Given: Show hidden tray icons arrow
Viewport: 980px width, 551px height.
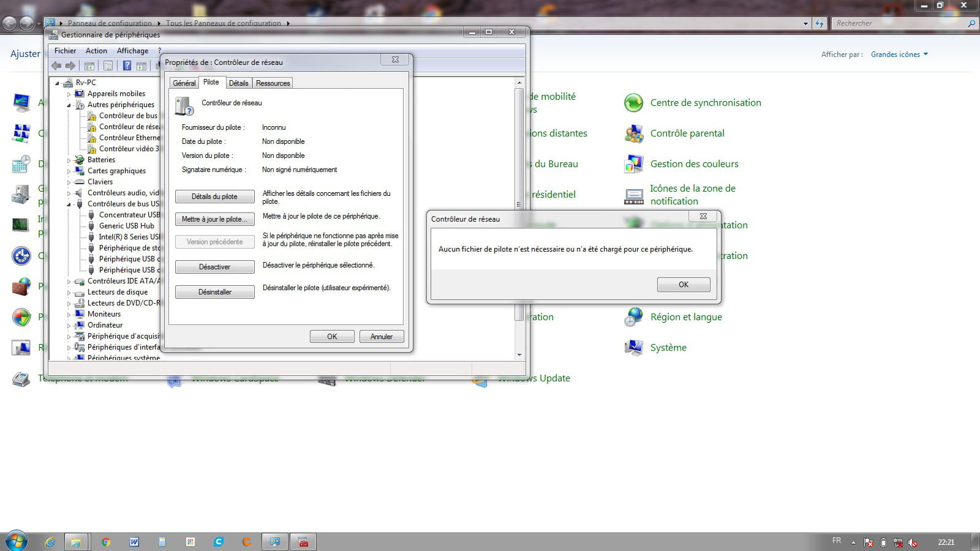Looking at the screenshot, I should (x=853, y=542).
